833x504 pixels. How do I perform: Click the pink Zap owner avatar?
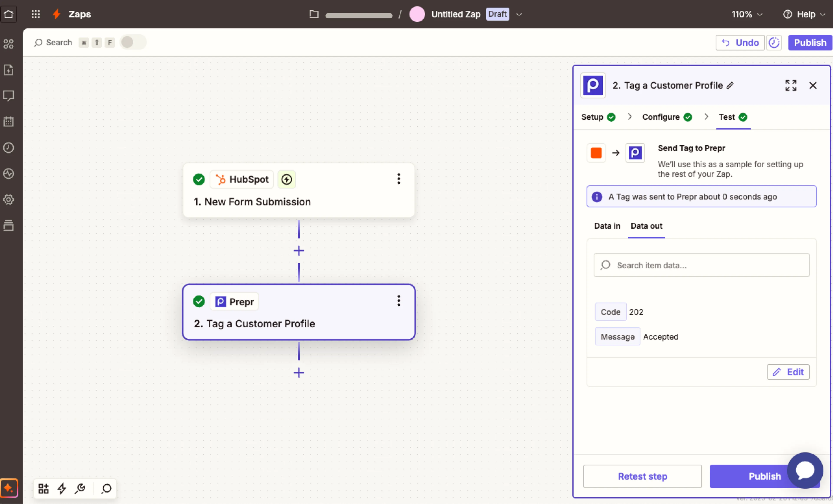pyautogui.click(x=417, y=14)
